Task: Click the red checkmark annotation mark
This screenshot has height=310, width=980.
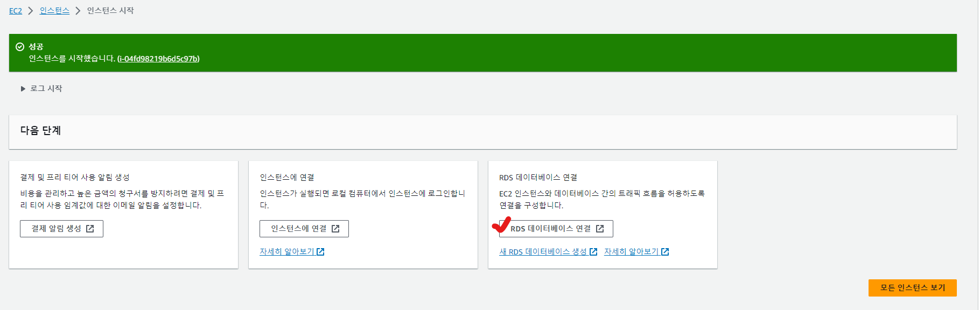Action: (x=501, y=225)
